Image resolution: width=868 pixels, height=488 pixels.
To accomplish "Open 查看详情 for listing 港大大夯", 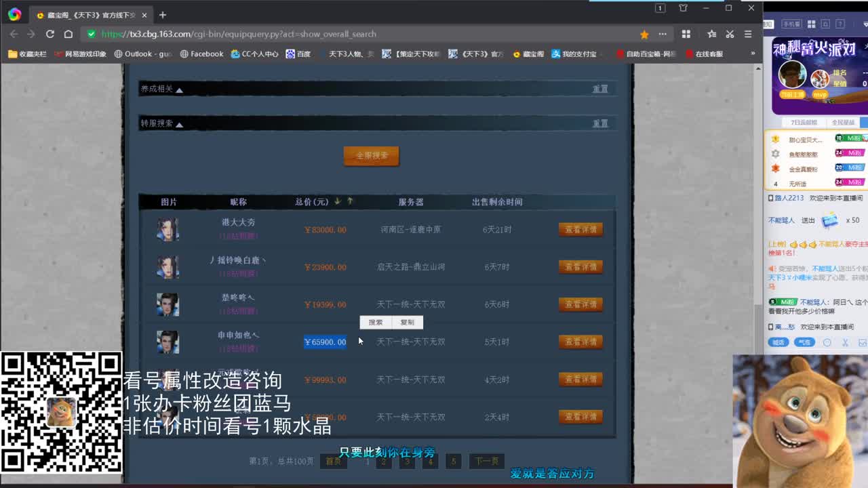I will pos(580,229).
